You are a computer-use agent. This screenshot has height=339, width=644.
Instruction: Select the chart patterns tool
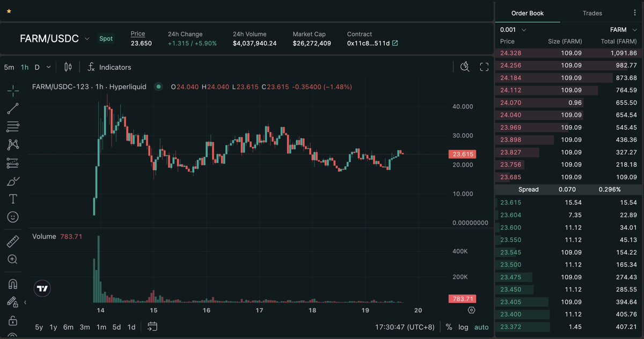(x=13, y=145)
